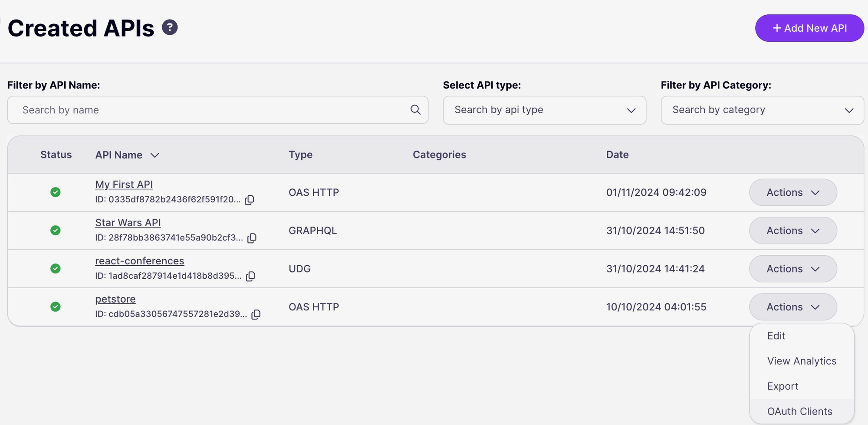Screen dimensions: 868x425
Task: Open the Filter by API Category dropdown
Action: pyautogui.click(x=762, y=110)
